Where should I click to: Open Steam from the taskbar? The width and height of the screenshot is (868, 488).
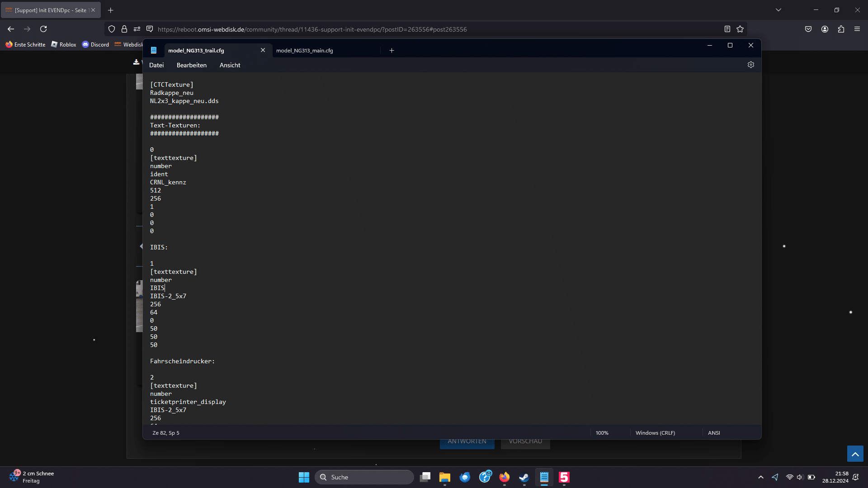(x=524, y=477)
